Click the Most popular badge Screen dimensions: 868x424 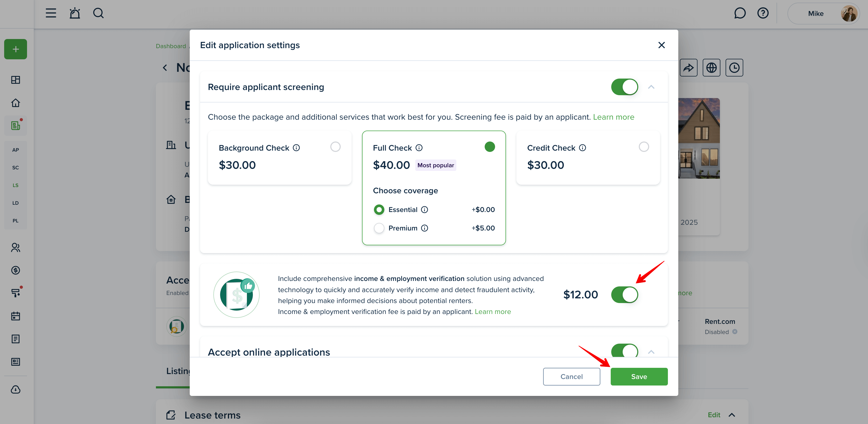[435, 165]
